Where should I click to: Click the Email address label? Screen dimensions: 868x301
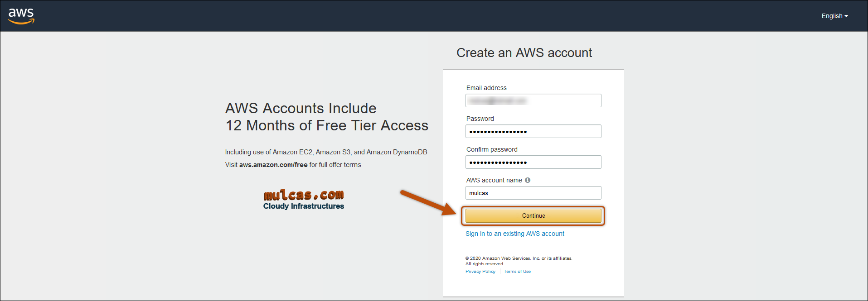pyautogui.click(x=486, y=88)
